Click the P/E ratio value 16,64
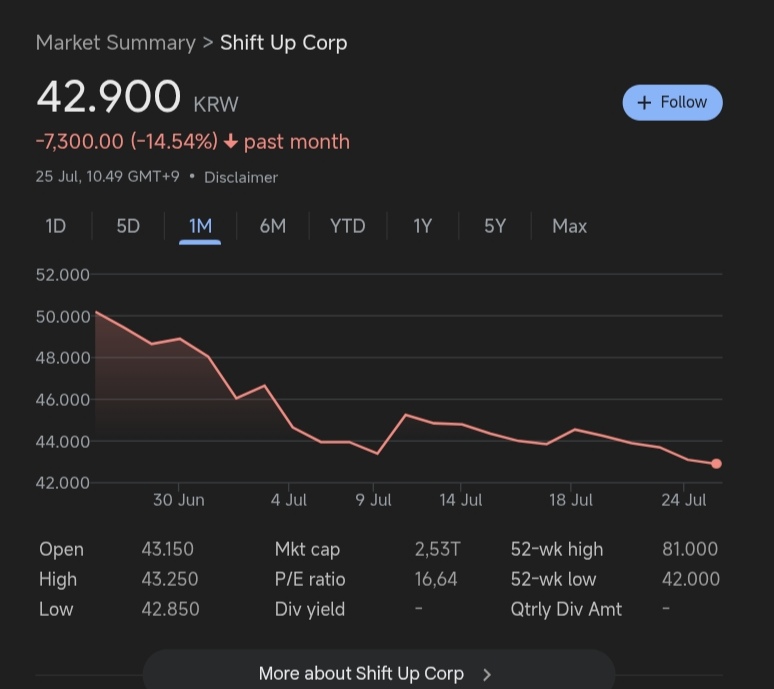The image size is (774, 689). [x=436, y=579]
